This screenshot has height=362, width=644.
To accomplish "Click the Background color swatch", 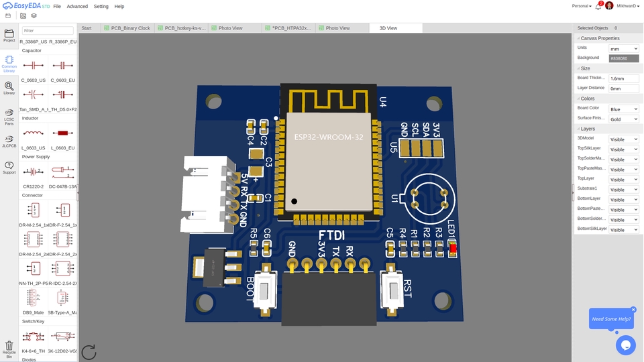I will point(623,58).
